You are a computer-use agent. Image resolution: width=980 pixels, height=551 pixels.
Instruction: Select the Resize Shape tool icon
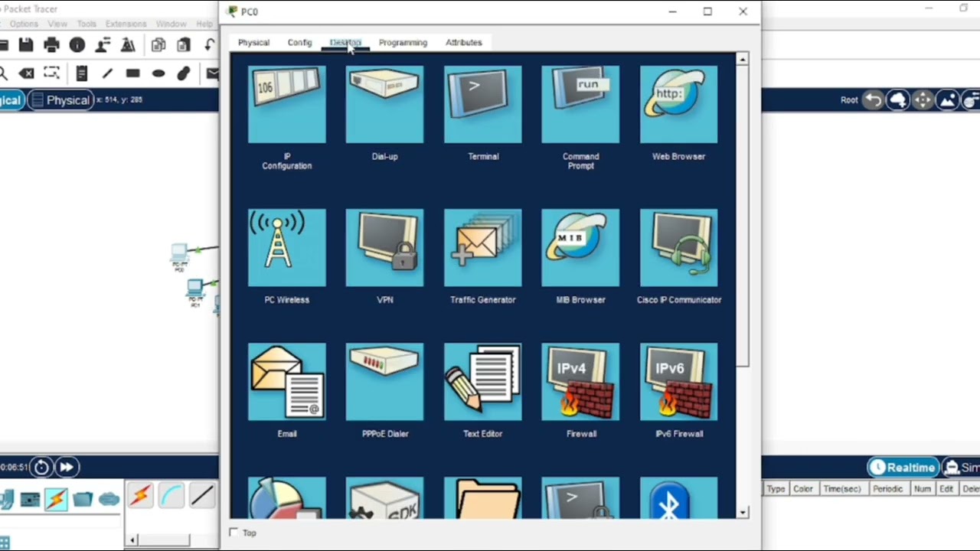point(51,73)
